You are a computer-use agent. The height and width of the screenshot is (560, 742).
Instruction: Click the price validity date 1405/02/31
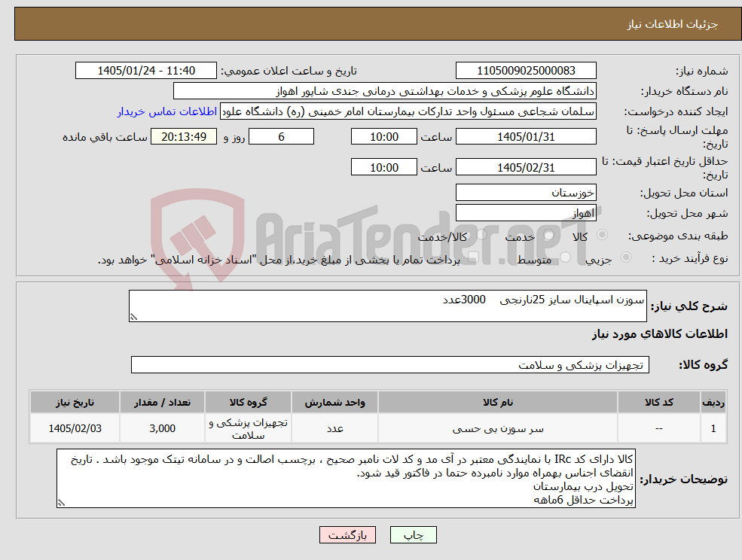(x=526, y=167)
